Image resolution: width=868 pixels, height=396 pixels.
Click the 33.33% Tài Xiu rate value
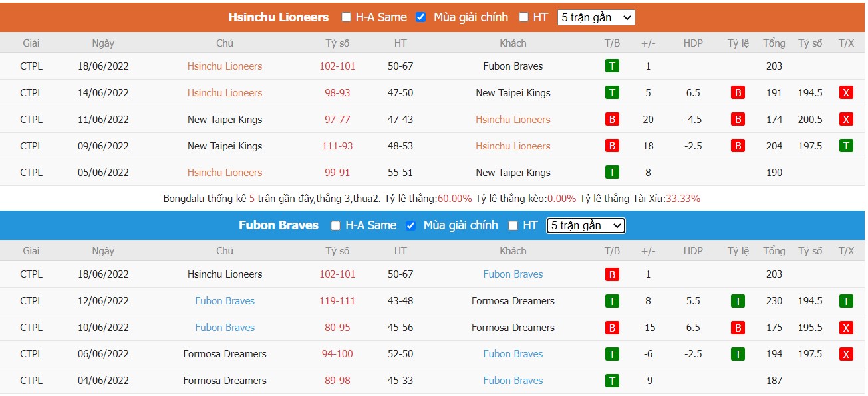tap(683, 199)
